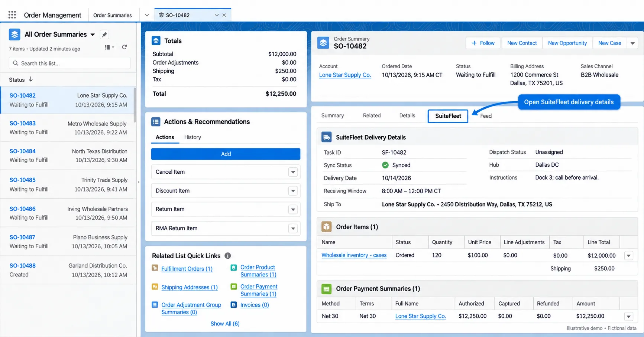Expand the Cancel Item action dropdown

(x=293, y=172)
